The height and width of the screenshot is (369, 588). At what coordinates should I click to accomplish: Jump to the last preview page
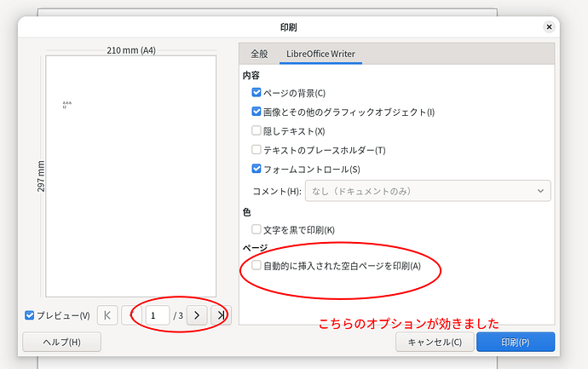[221, 315]
